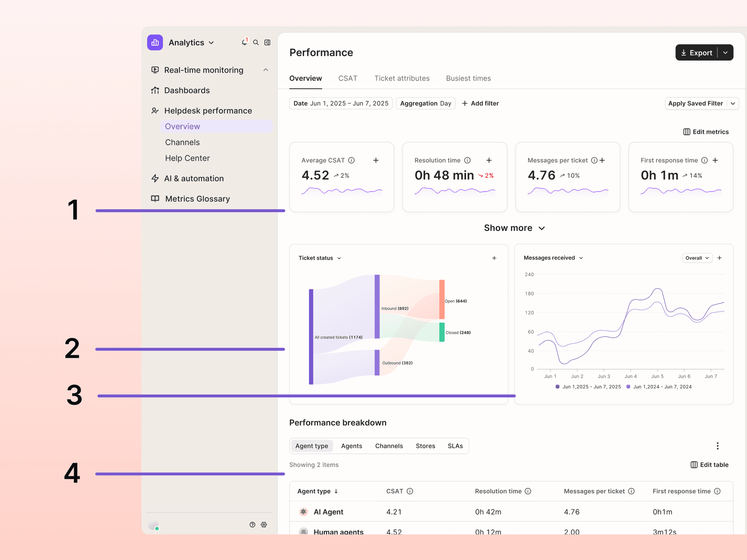The width and height of the screenshot is (747, 560).
Task: Click the plus icon on Average CSAT card
Action: [x=376, y=160]
